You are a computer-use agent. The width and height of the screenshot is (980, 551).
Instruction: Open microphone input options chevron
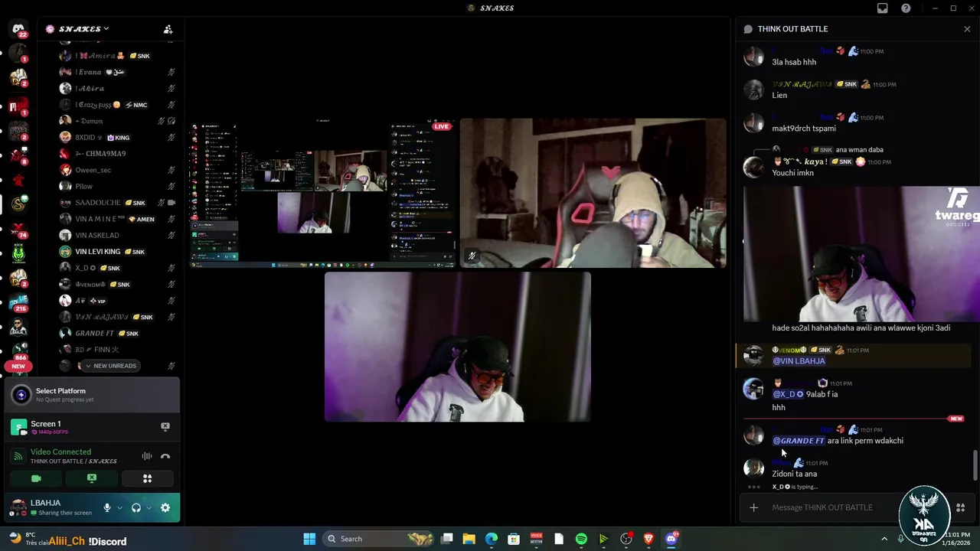click(119, 507)
